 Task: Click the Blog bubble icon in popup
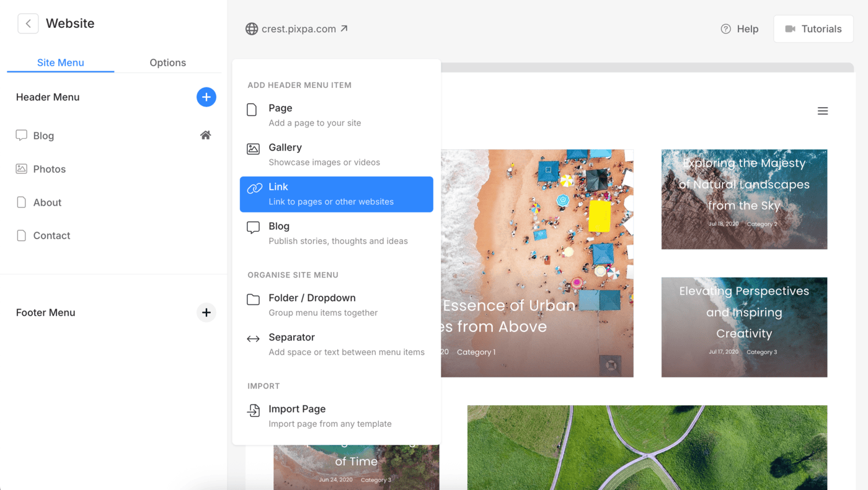253,227
